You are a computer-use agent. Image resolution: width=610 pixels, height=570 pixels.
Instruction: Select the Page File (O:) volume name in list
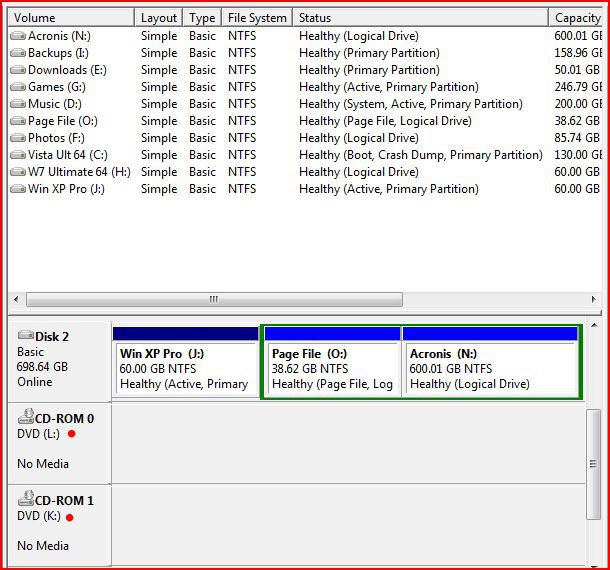[63, 121]
